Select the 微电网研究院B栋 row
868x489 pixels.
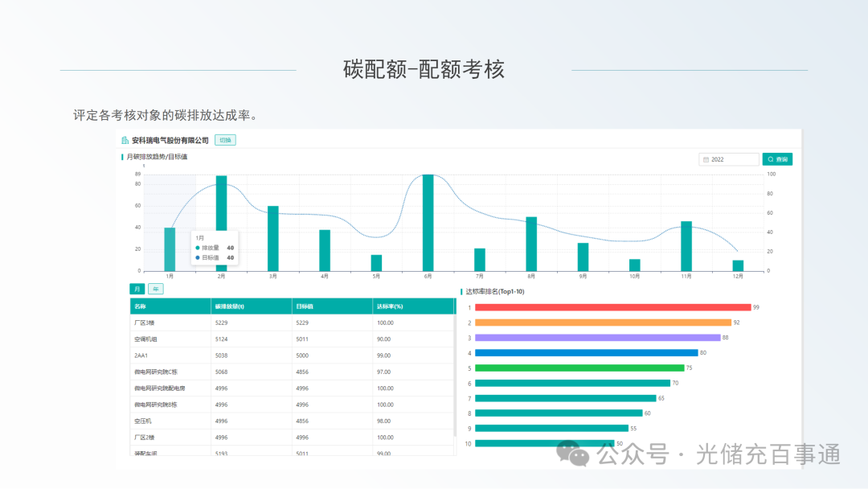(x=292, y=405)
